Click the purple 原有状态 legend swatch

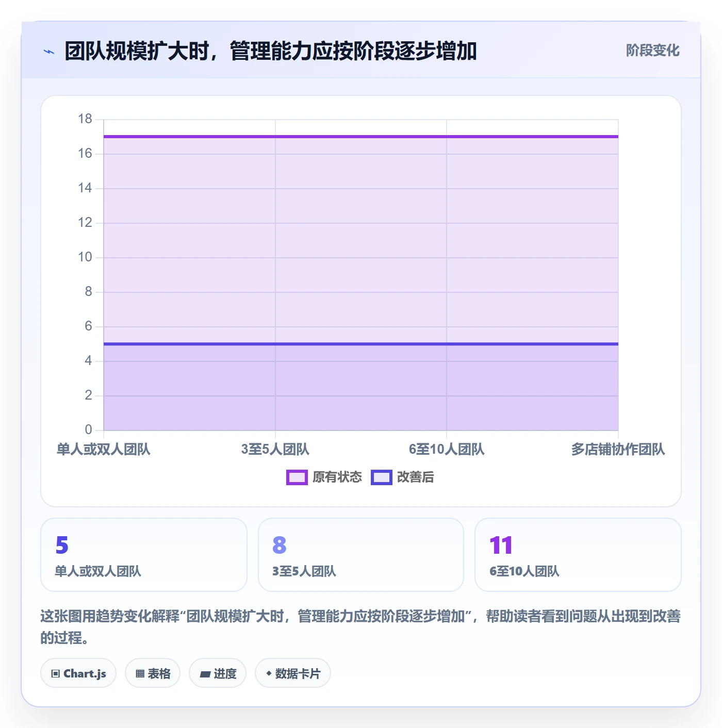click(297, 477)
